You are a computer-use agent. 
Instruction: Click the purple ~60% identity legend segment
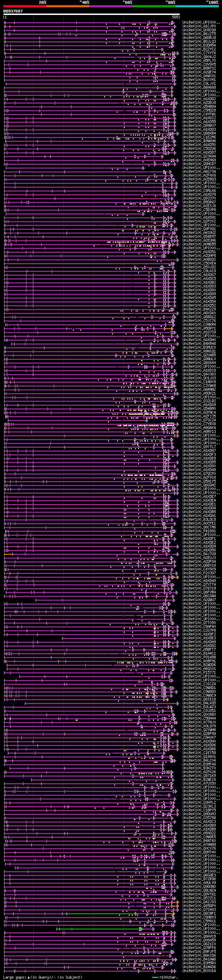(x=111, y=6)
